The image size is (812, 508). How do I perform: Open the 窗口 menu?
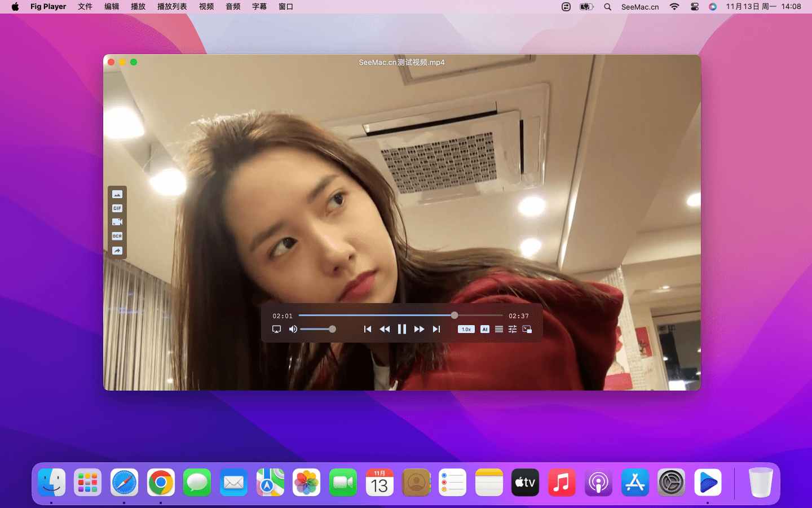click(x=286, y=7)
